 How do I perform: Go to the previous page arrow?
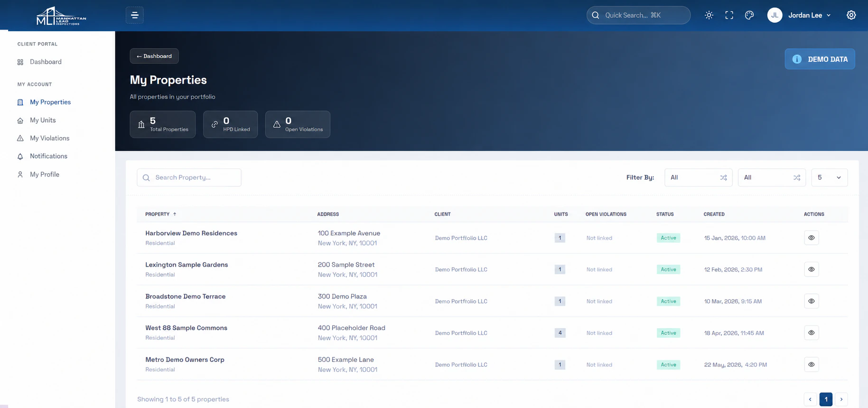click(x=810, y=399)
